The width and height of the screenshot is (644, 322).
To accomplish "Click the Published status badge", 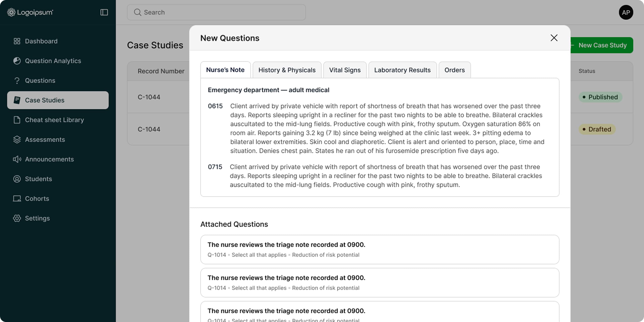I will pos(600,97).
